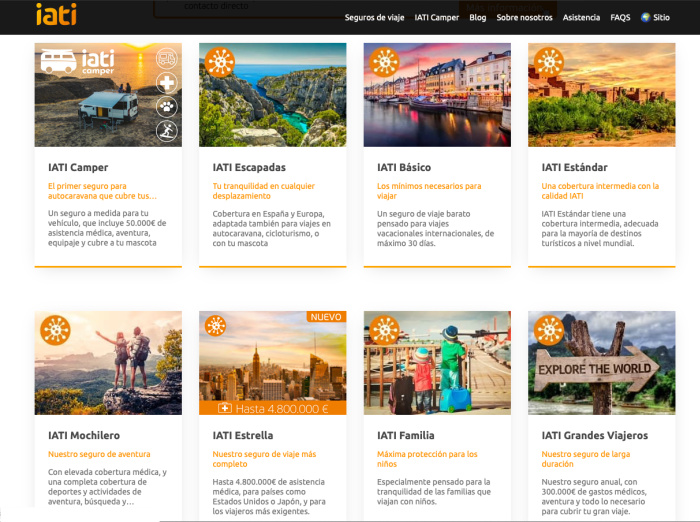Click the IATI Mochilero hikers photo
The height and width of the screenshot is (522, 700).
[x=108, y=363]
